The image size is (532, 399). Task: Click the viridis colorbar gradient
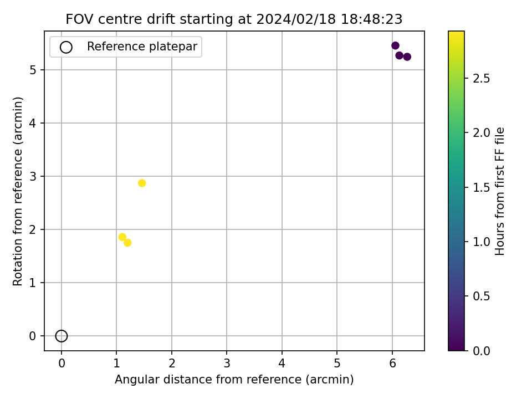point(456,191)
